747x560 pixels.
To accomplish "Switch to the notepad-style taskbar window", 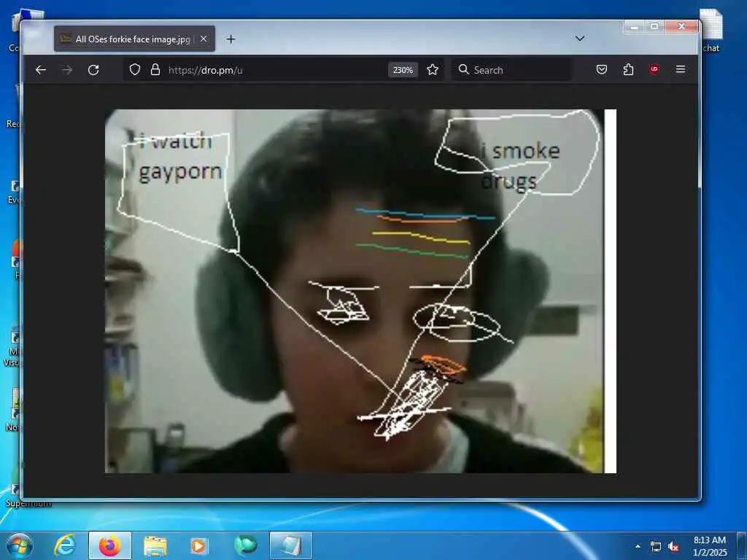I will 290,545.
